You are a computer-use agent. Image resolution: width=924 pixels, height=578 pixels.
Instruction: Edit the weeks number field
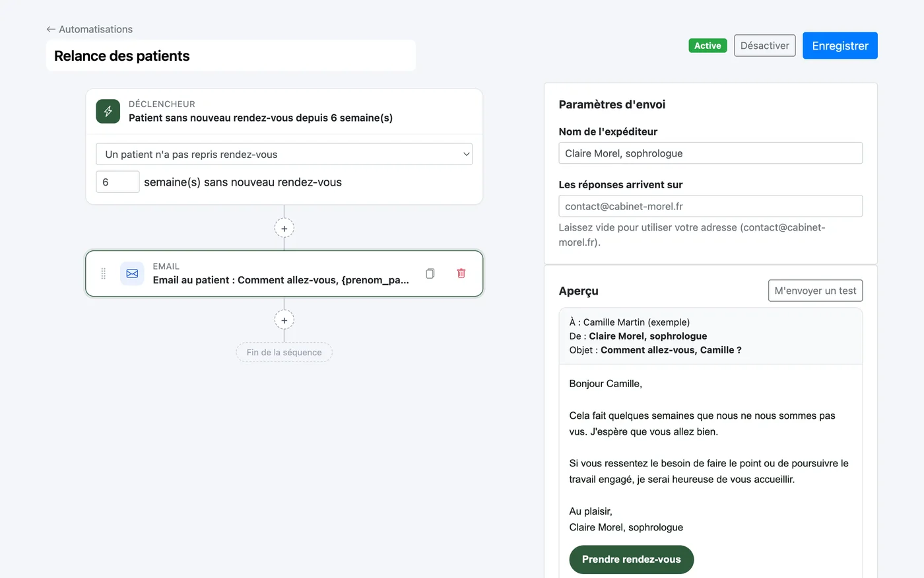[117, 182]
